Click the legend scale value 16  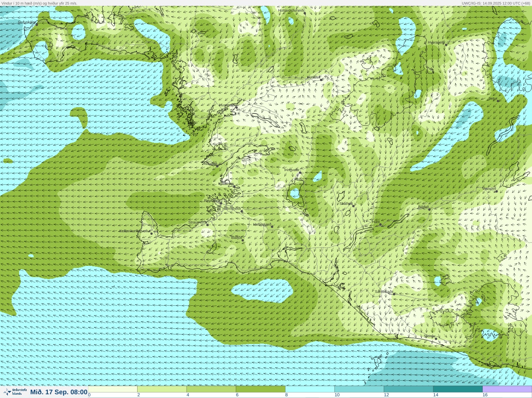pyautogui.click(x=485, y=395)
